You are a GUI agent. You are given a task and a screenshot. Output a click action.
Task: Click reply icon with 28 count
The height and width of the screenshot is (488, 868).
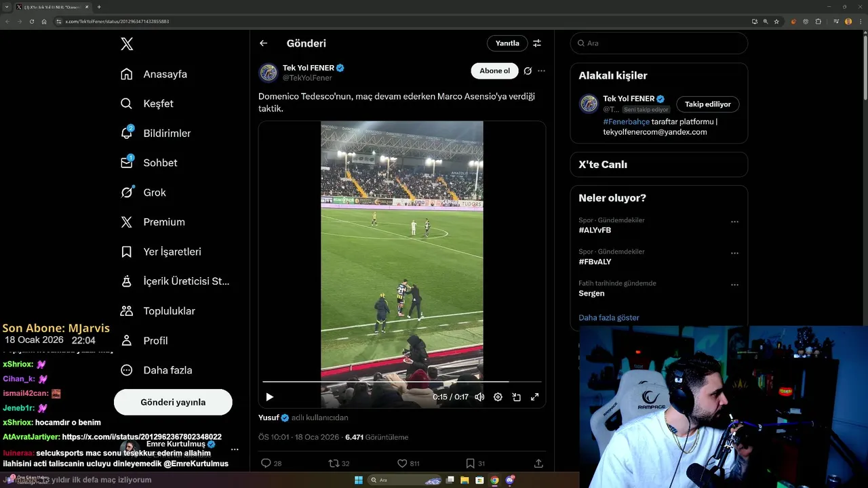271,464
